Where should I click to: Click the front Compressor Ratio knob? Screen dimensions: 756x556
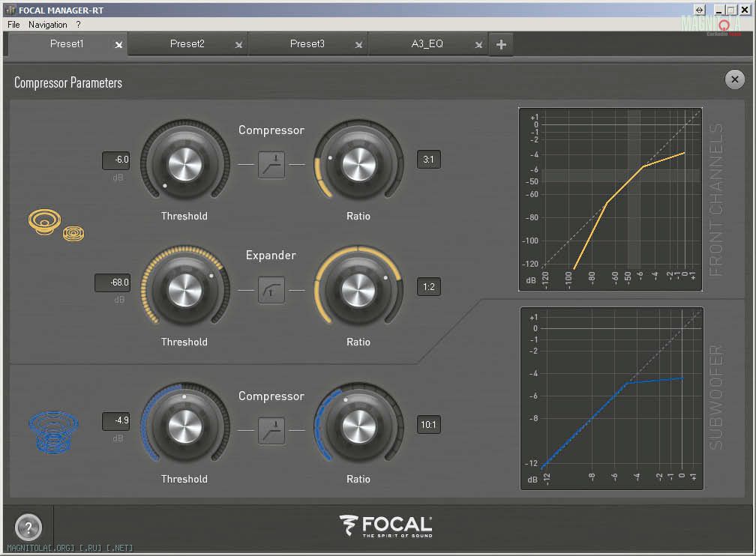point(358,164)
